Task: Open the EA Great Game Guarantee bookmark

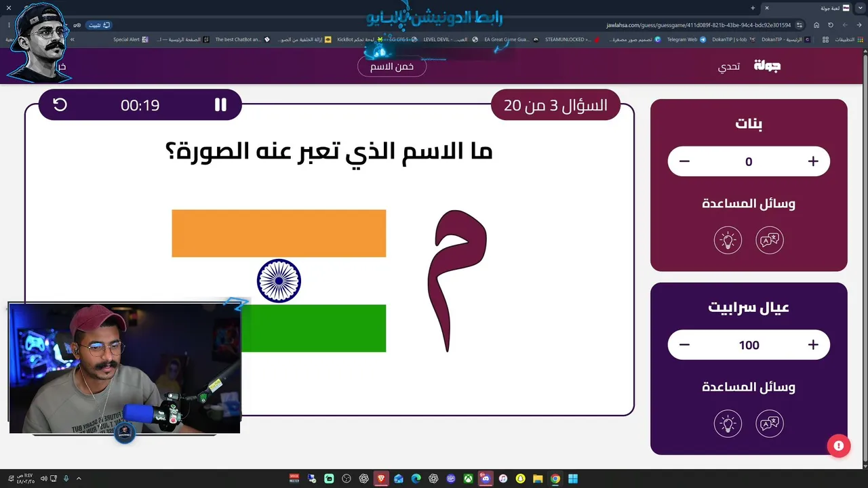Action: [x=511, y=39]
